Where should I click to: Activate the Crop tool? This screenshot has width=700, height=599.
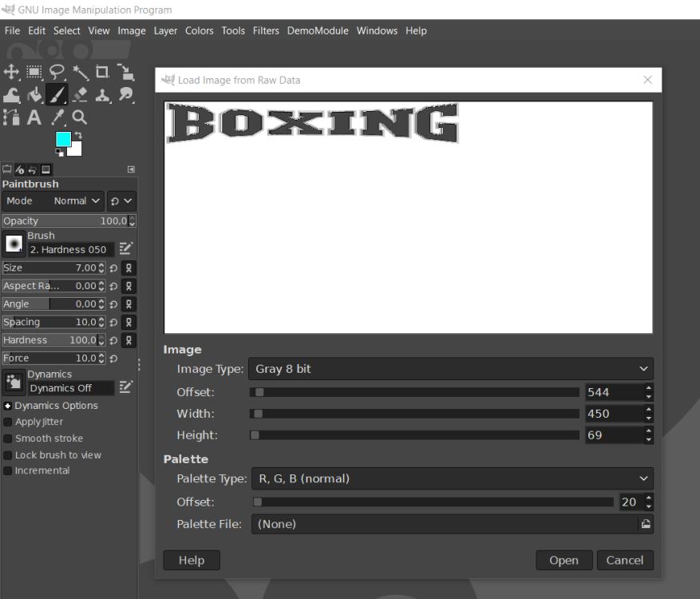(x=102, y=72)
